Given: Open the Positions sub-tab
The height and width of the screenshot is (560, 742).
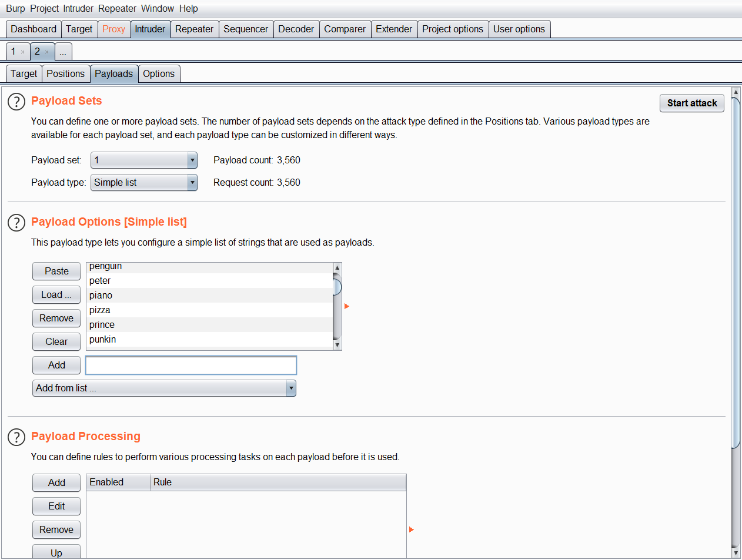Looking at the screenshot, I should (x=66, y=74).
